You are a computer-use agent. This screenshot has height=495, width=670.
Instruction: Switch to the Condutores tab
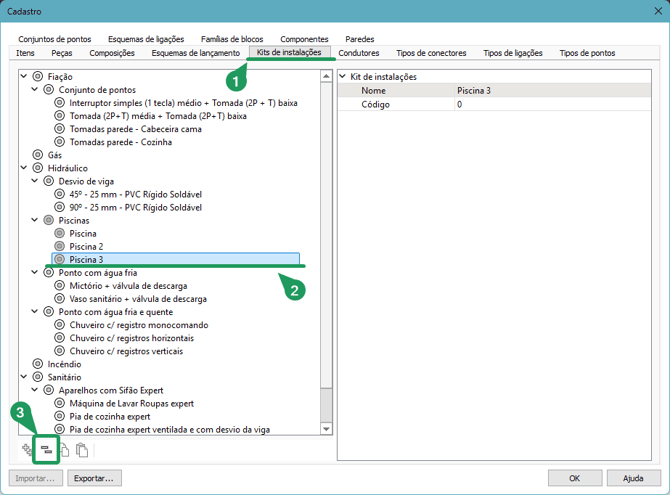click(x=358, y=53)
